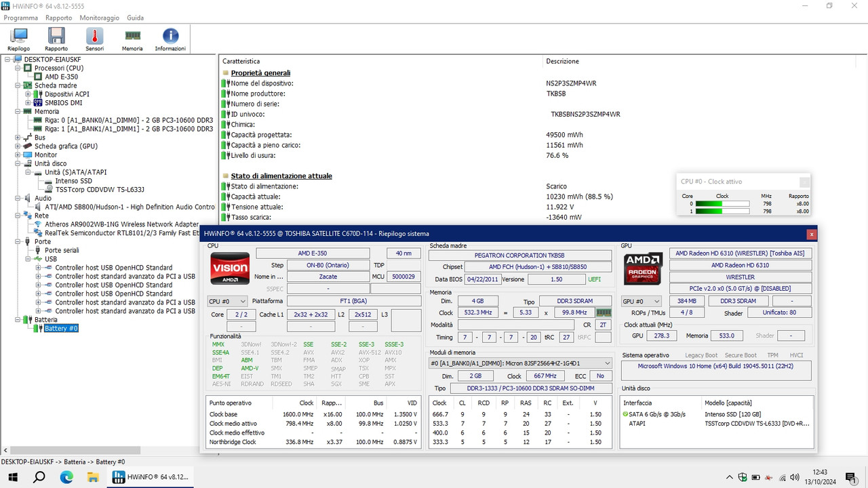Close the CPU #0 Clock attivo panel
Image resolution: width=868 pixels, height=488 pixels.
tap(804, 182)
